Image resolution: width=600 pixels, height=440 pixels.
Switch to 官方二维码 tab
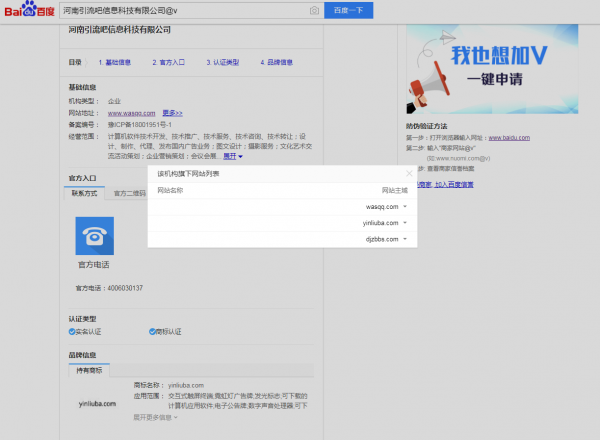130,193
